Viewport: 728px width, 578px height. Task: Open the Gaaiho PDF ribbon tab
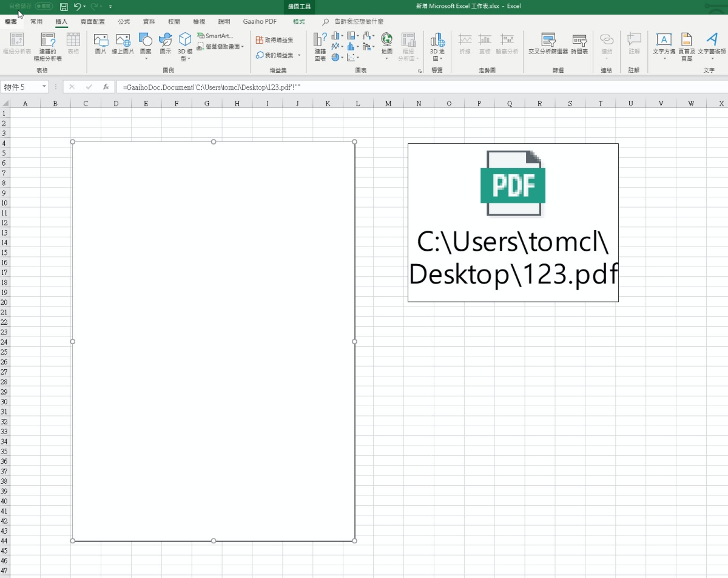point(260,21)
